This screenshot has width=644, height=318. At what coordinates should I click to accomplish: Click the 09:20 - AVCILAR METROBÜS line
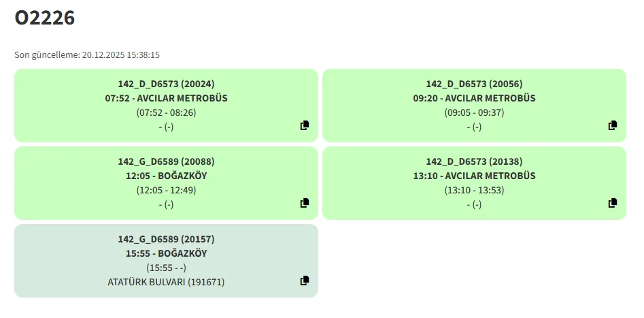[474, 98]
